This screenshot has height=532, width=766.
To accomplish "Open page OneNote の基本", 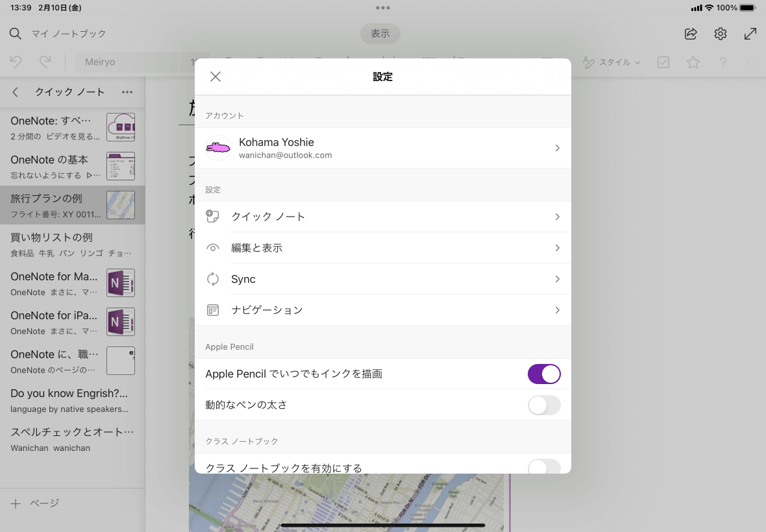I will (72, 166).
